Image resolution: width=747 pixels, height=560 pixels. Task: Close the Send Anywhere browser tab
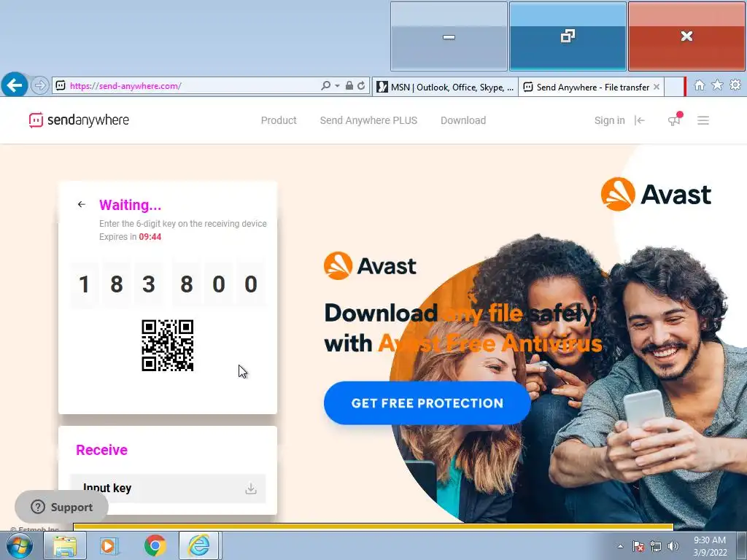pyautogui.click(x=657, y=87)
